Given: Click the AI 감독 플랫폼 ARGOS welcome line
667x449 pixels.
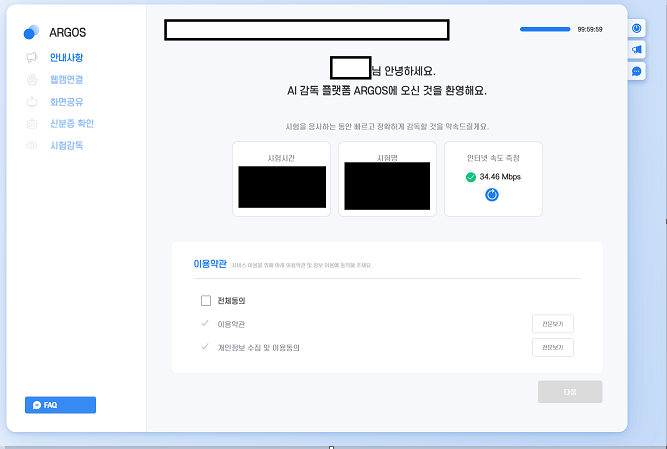Looking at the screenshot, I should click(x=387, y=91).
